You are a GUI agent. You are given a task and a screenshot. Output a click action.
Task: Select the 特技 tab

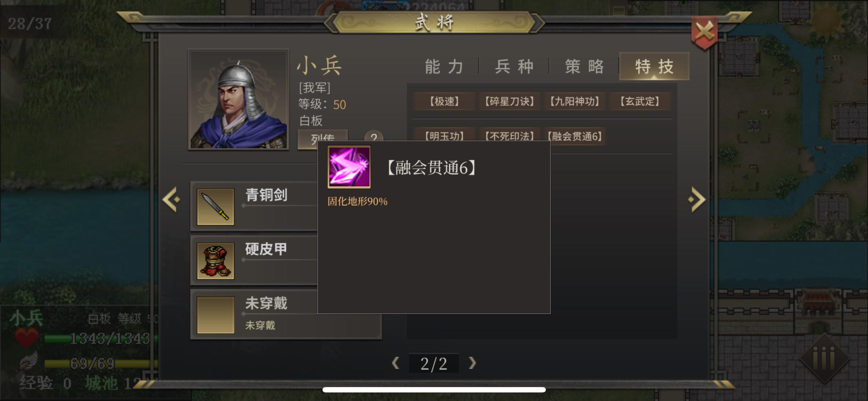point(654,67)
